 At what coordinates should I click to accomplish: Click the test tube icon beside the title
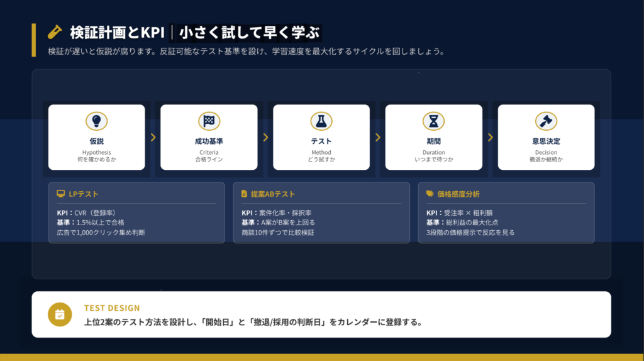pyautogui.click(x=55, y=31)
